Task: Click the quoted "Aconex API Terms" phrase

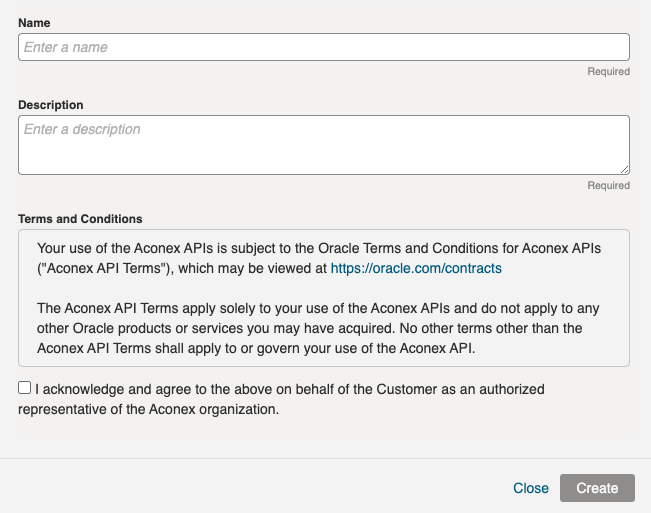Action: tap(103, 268)
